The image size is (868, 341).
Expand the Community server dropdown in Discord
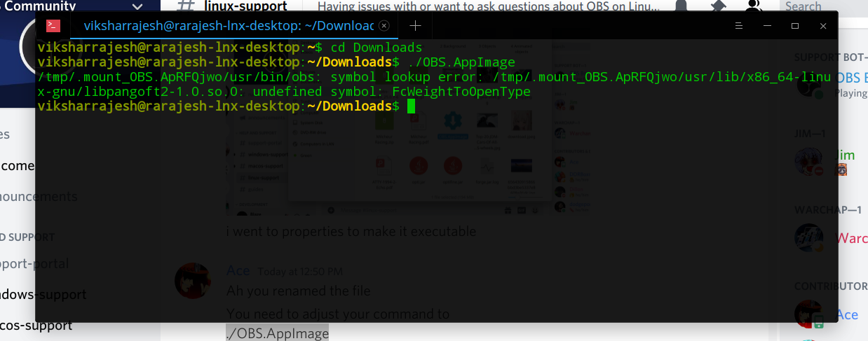[x=137, y=6]
